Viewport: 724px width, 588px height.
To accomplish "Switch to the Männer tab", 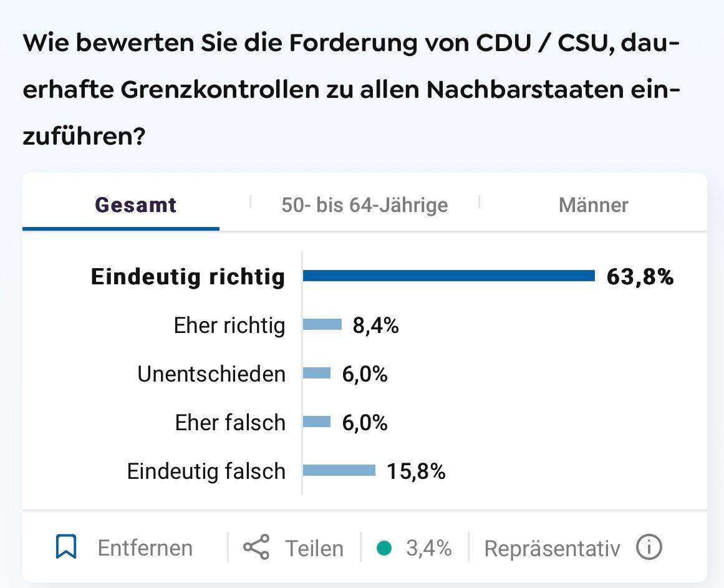I will [x=592, y=205].
